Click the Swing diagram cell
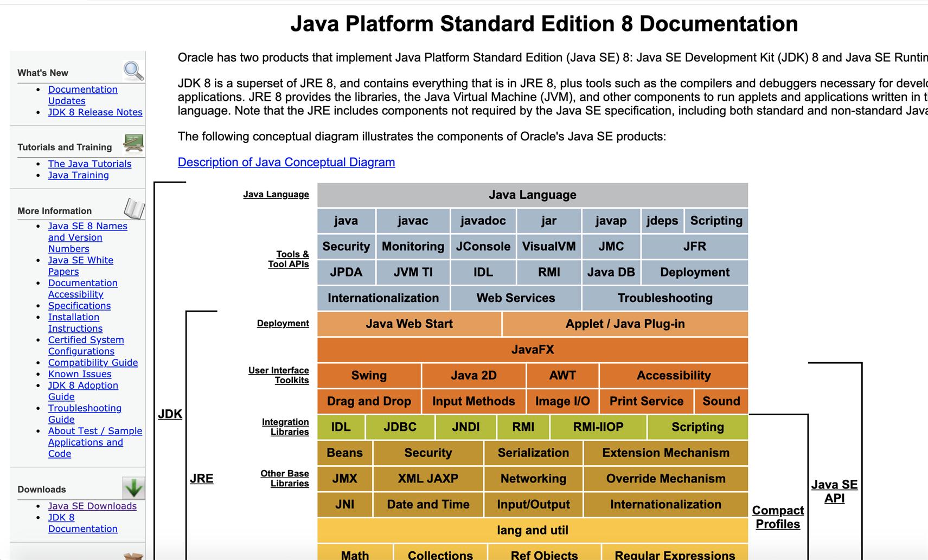Viewport: 928px width, 560px height. (369, 375)
